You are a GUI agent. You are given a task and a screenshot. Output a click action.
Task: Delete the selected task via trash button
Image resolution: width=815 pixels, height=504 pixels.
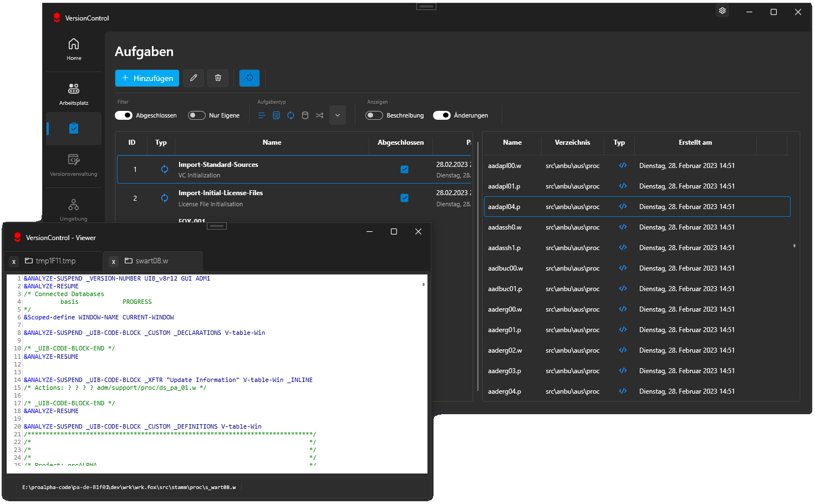[217, 78]
